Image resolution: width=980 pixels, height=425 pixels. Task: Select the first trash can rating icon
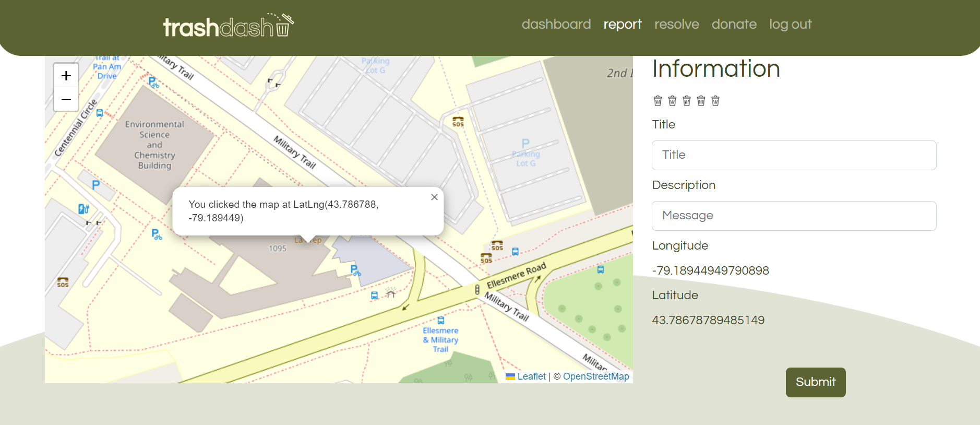point(658,101)
